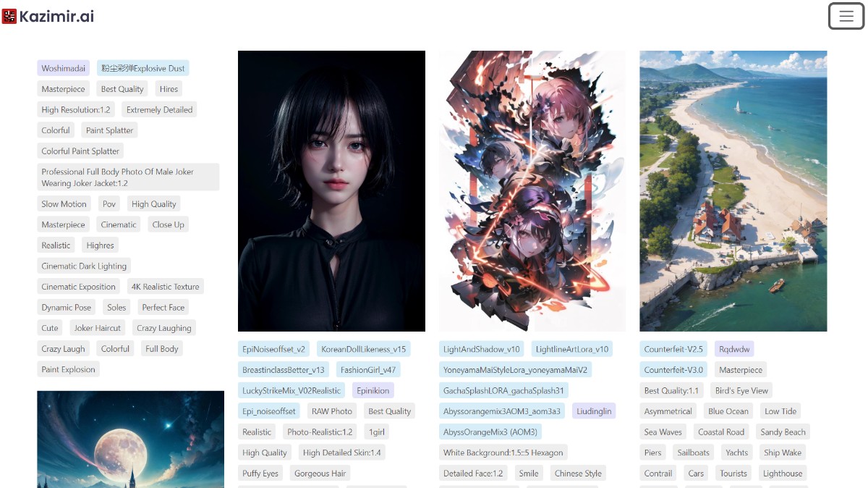
Task: Open the LightAndShadow_v10 model tag
Action: 482,349
